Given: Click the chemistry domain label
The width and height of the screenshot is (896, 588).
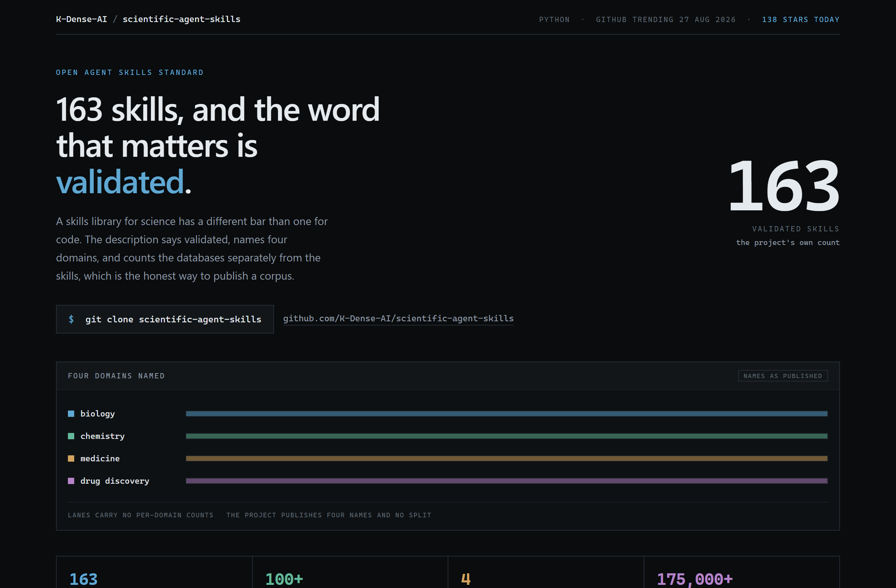Looking at the screenshot, I should click(x=103, y=436).
